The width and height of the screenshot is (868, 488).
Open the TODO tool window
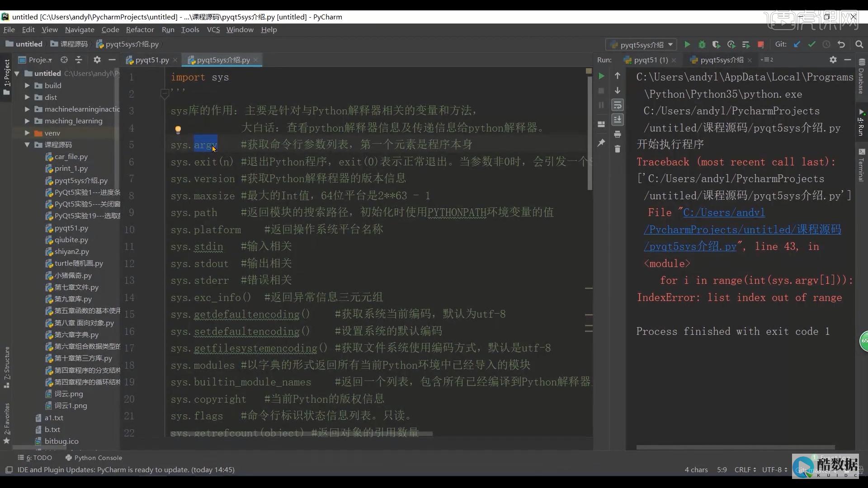35,458
